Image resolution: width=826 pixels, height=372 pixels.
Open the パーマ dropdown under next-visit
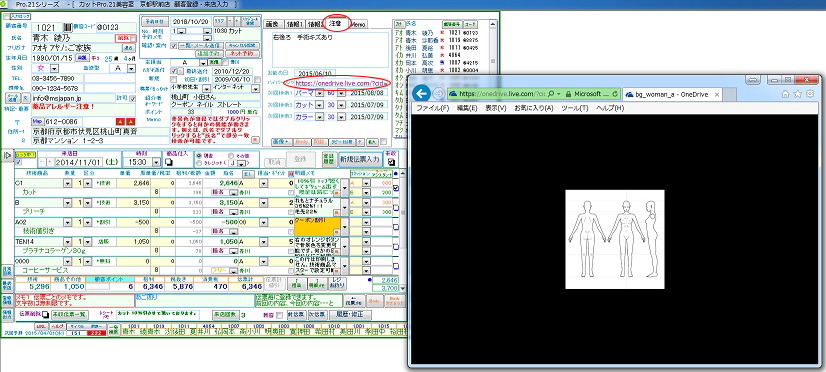tap(319, 93)
